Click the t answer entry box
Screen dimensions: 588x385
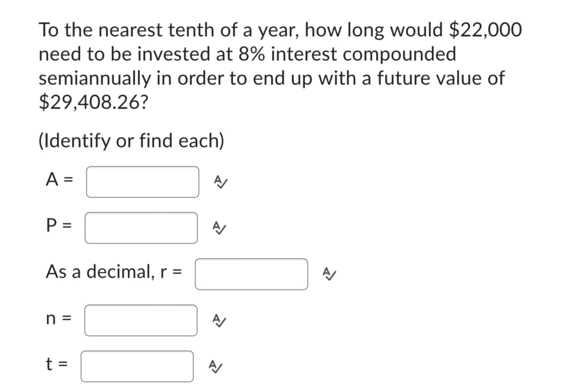point(137,366)
